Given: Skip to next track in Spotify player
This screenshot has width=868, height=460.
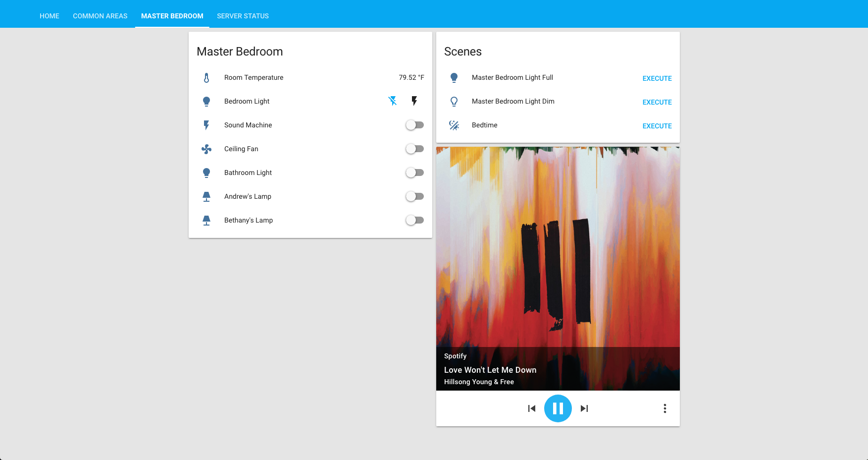Looking at the screenshot, I should point(584,408).
